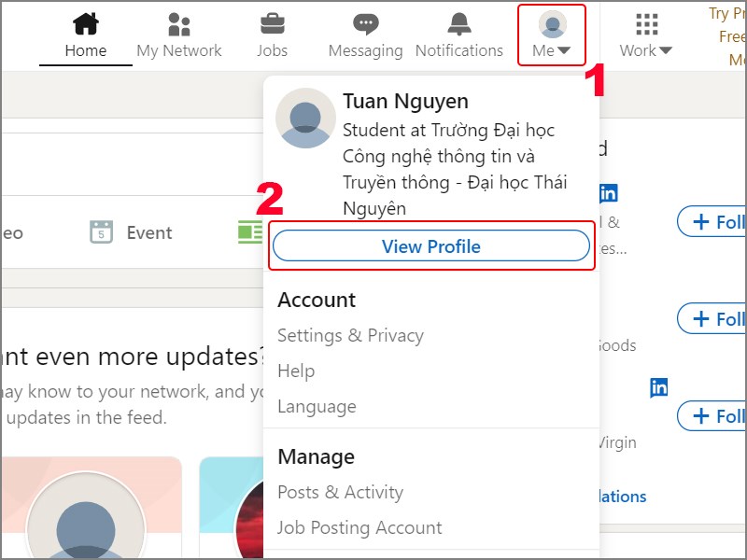Viewport: 747px width, 560px height.
Task: Click the View Profile button
Action: click(x=431, y=246)
